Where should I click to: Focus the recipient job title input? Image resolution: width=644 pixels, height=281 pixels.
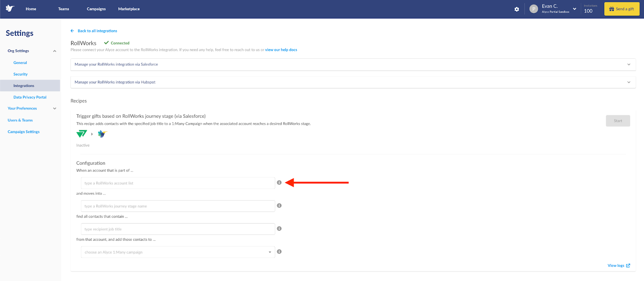178,229
